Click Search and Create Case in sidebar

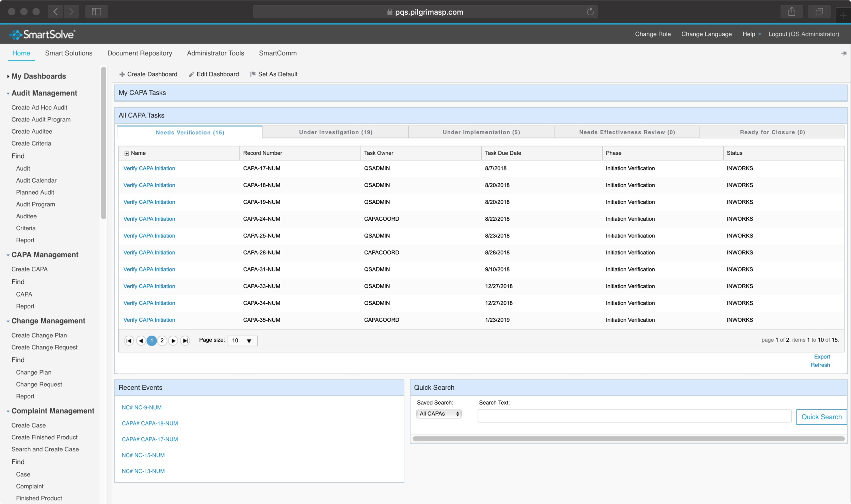[x=45, y=450]
